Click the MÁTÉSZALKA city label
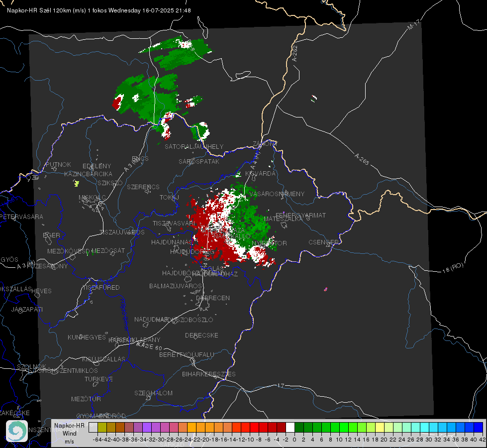487x448 pixels. 283,219
